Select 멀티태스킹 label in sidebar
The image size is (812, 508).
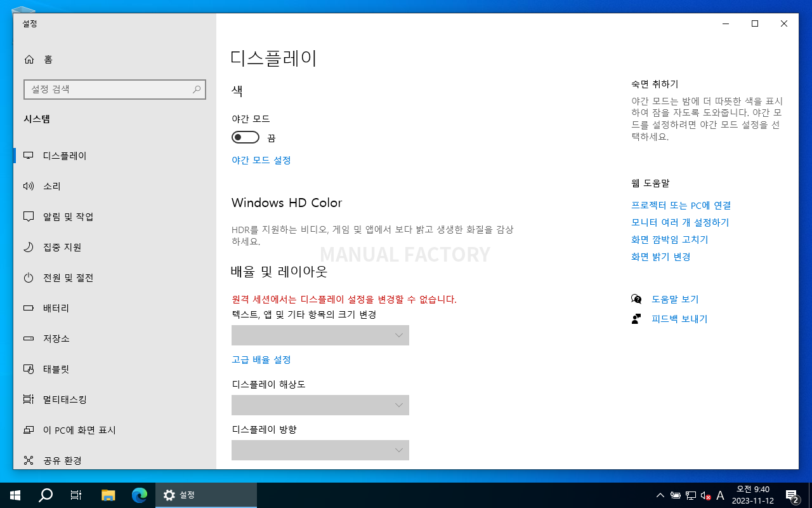click(65, 399)
